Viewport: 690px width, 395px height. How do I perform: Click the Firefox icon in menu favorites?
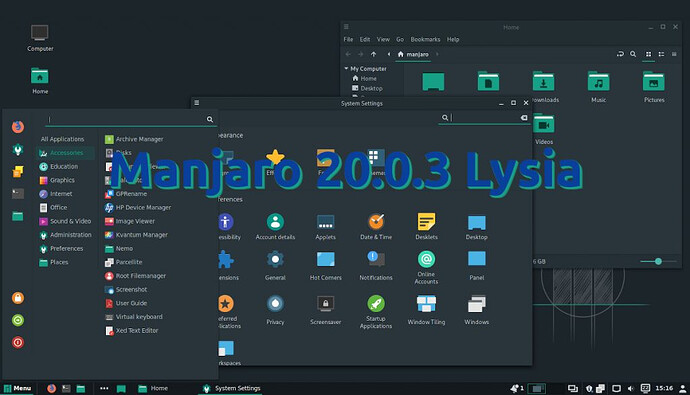coord(18,127)
